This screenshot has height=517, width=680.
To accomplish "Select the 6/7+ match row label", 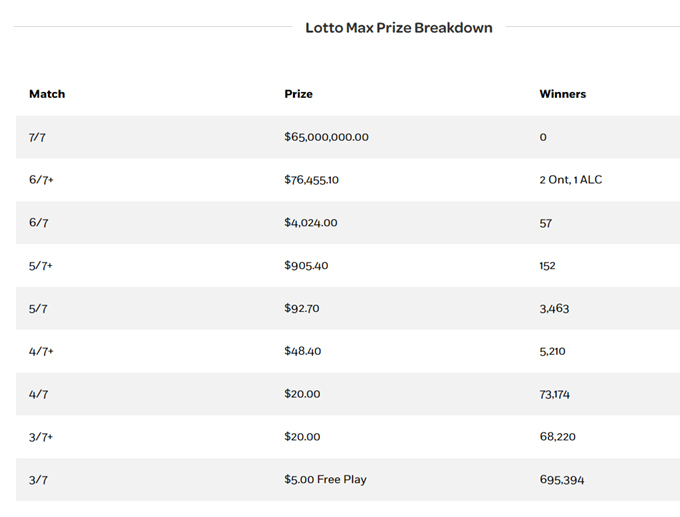I will tap(41, 180).
